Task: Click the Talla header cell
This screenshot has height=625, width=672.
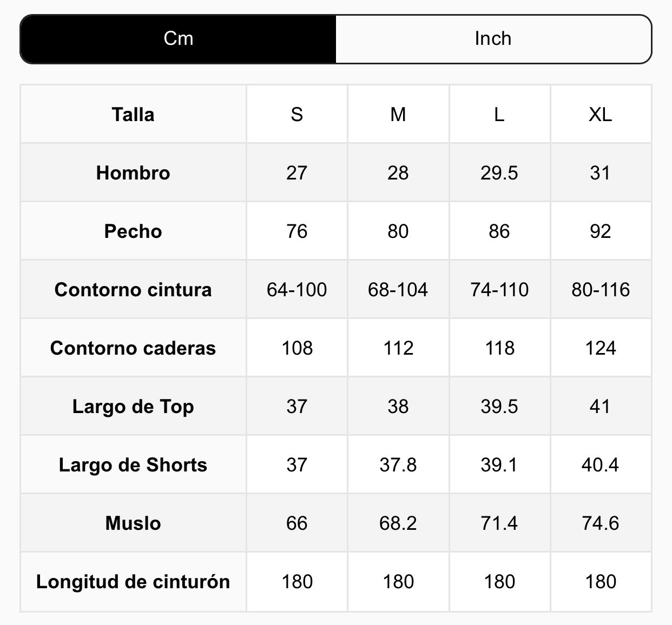Action: coord(133,115)
